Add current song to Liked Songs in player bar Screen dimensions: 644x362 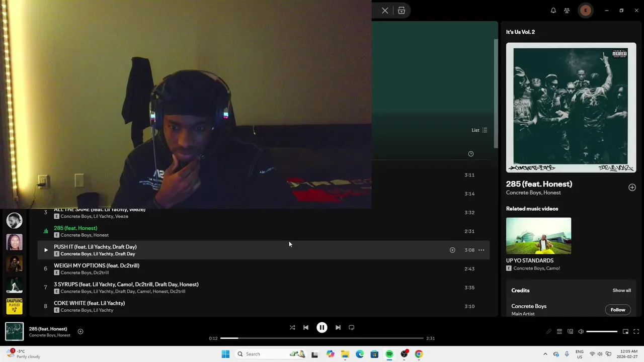coord(80,331)
